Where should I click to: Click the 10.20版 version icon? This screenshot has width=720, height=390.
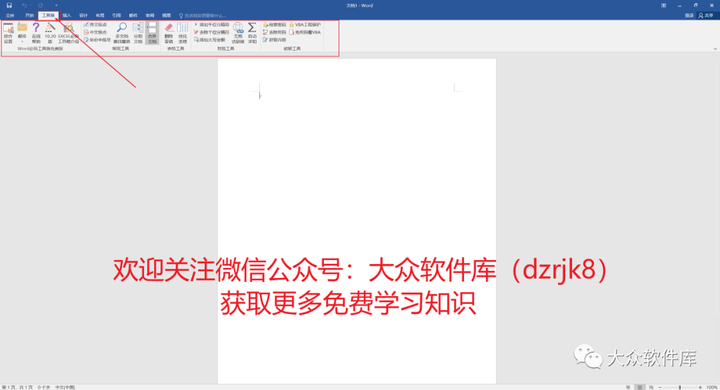pyautogui.click(x=50, y=34)
